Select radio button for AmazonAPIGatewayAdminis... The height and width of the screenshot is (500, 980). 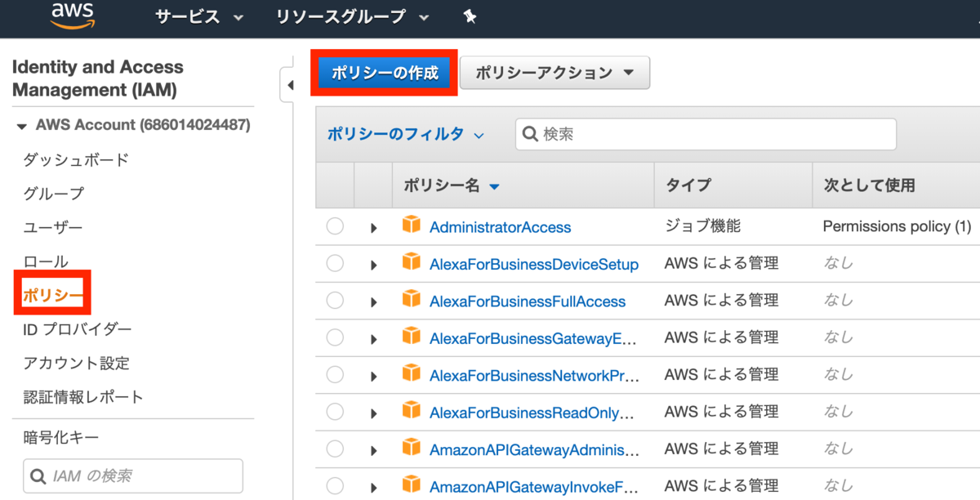click(335, 449)
